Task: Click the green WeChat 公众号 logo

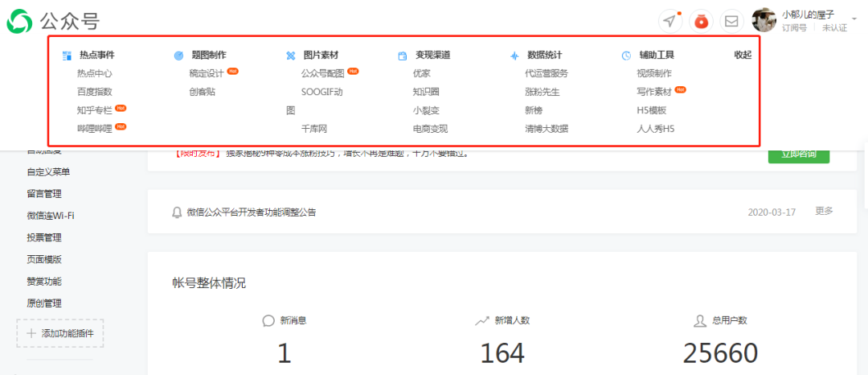Action: point(19,21)
